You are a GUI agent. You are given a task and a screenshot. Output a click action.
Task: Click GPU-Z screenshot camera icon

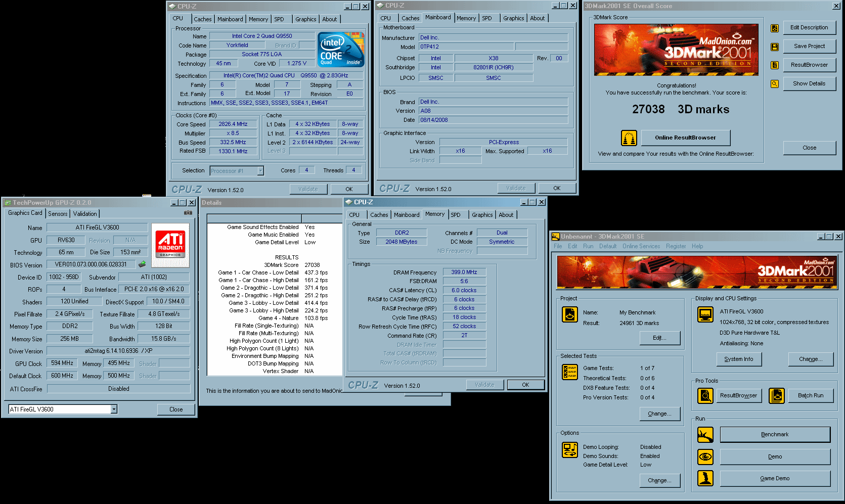[x=188, y=213]
